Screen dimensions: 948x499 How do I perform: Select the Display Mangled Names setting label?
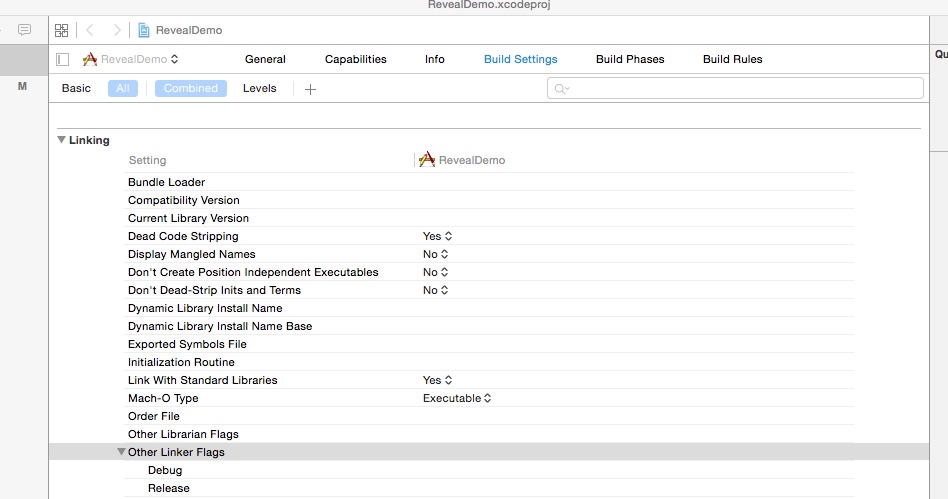click(192, 254)
